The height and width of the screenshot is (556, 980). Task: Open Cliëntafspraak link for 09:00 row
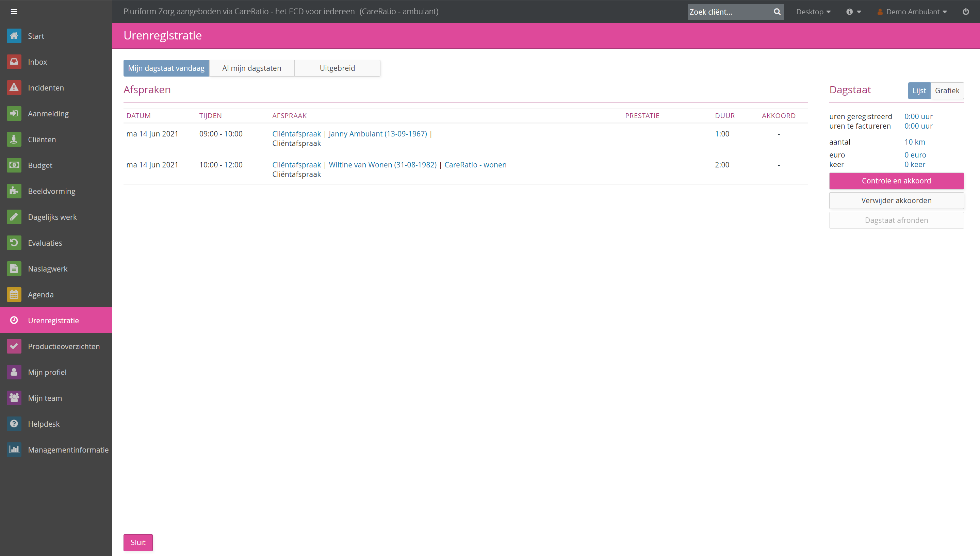pos(296,134)
